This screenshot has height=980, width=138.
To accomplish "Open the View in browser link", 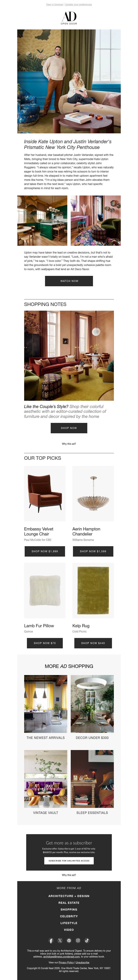I will (x=55, y=5).
